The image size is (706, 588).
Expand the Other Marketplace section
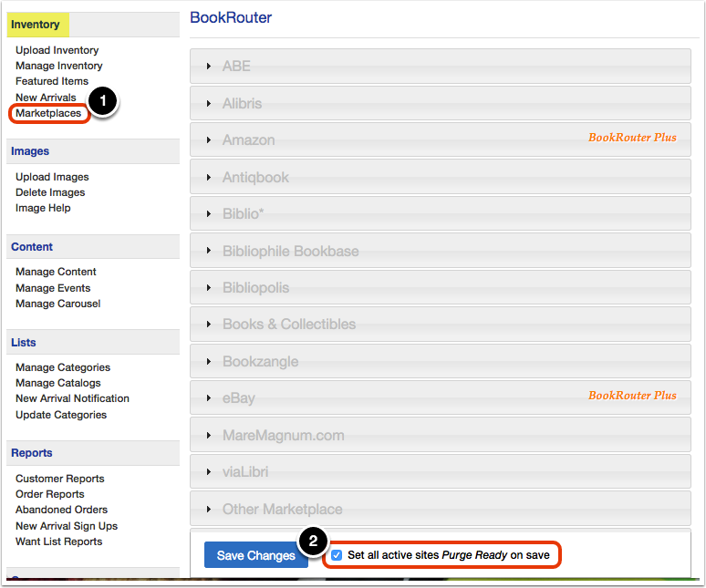[x=441, y=509]
